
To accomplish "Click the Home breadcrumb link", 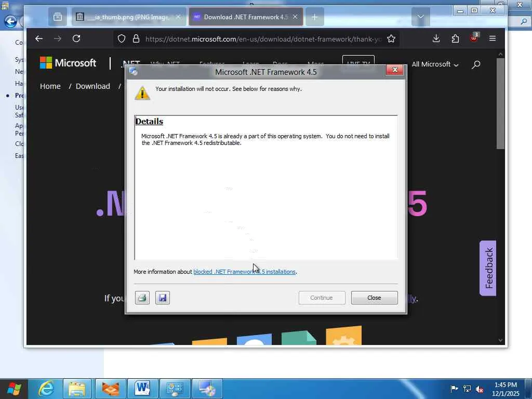I will click(50, 86).
